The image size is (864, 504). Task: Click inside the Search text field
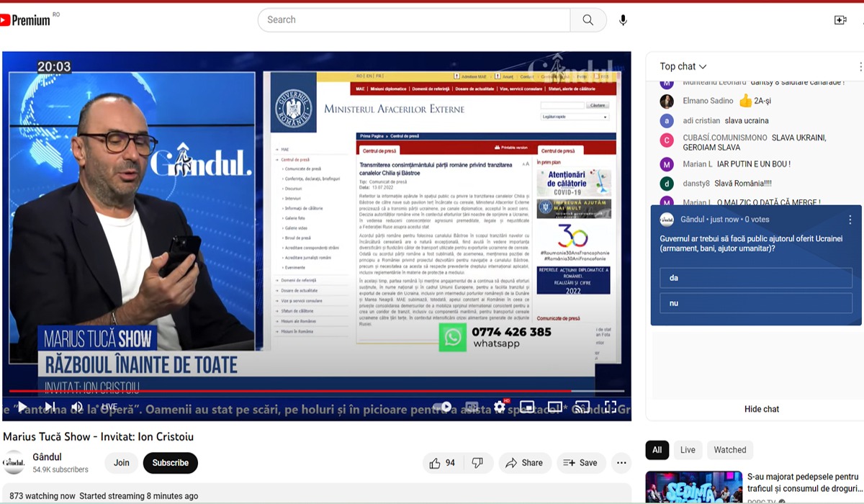pyautogui.click(x=414, y=20)
